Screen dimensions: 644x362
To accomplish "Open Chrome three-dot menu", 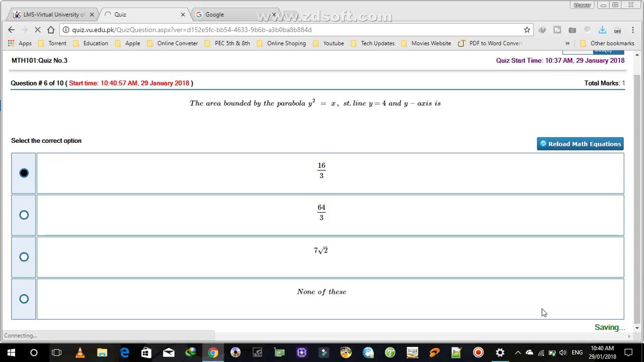I will (x=633, y=30).
